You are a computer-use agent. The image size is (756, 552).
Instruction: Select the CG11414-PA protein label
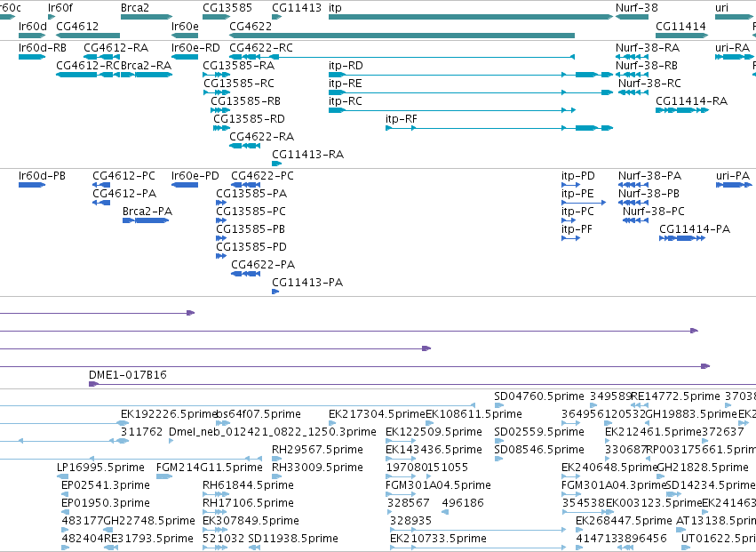695,229
